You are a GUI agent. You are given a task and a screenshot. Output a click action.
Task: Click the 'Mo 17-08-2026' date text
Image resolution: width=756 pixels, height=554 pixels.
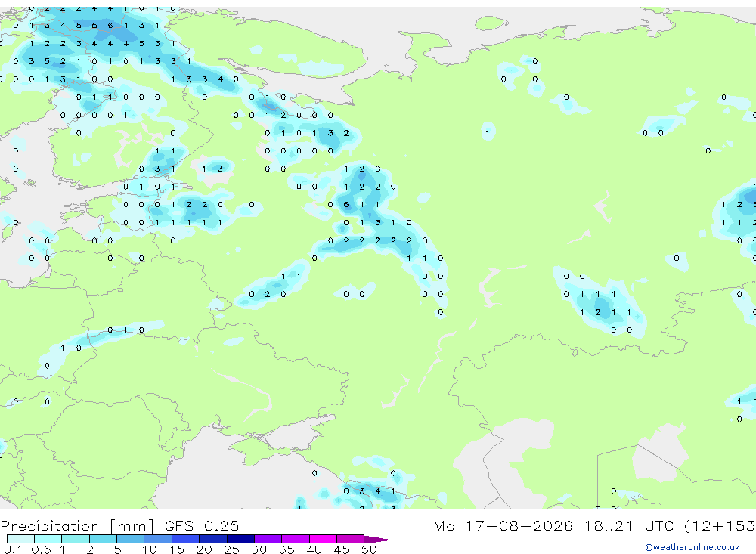coord(503,525)
